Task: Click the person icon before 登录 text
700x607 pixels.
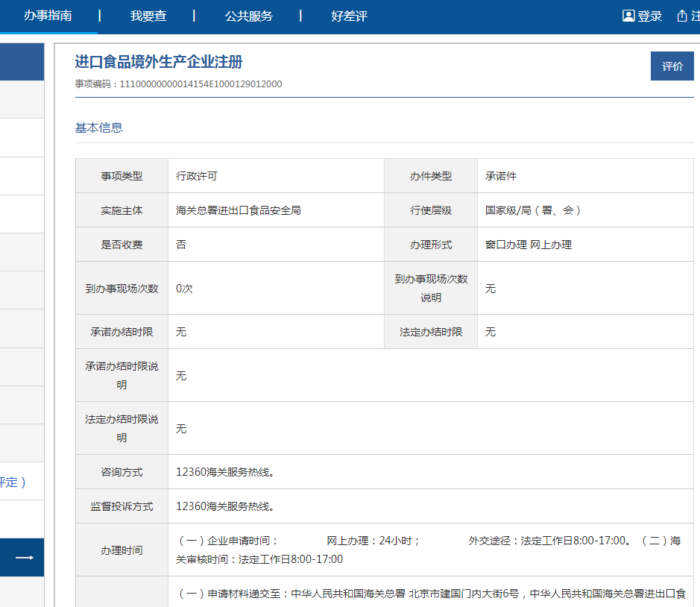Action: pos(630,14)
